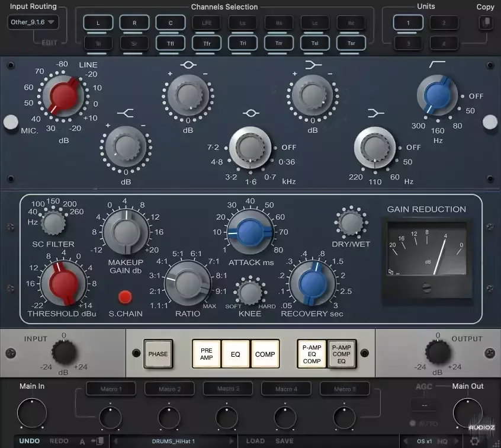Click the MAKEUP GAIN knob
Image resolution: width=501 pixels, height=448 pixels.
click(126, 232)
